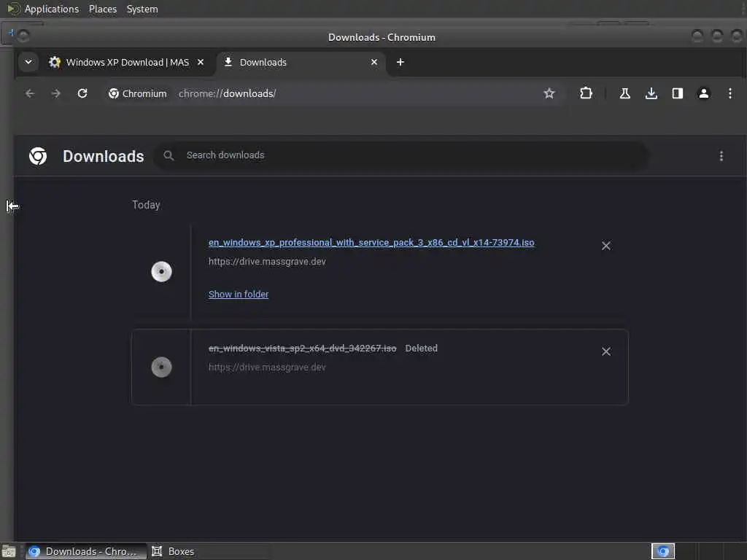Click the workspace switcher Chromium thumbnail
747x560 pixels.
coord(662,551)
